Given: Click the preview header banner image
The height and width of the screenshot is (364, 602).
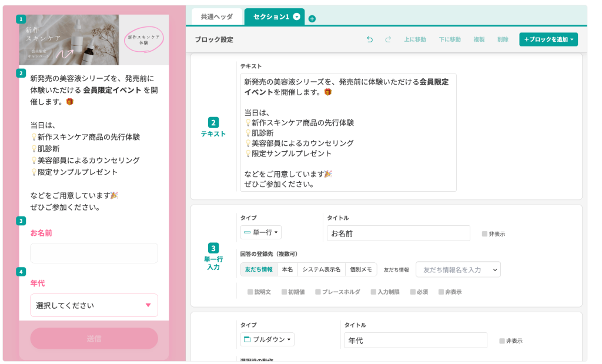Looking at the screenshot, I should tap(94, 40).
